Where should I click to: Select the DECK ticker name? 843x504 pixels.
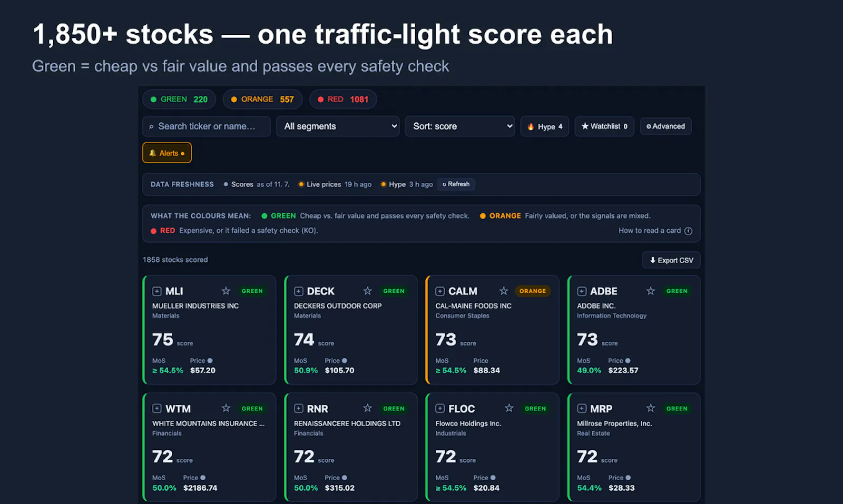click(321, 291)
